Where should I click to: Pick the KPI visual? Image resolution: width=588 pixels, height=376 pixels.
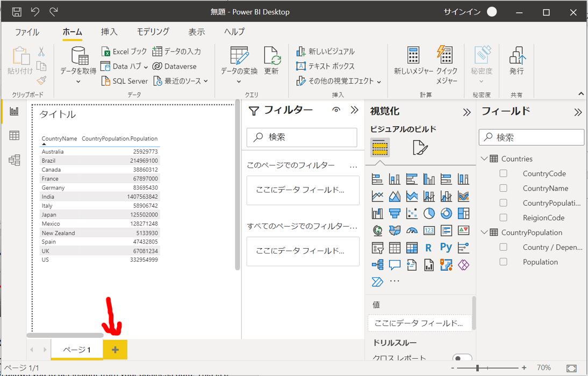[x=463, y=230]
